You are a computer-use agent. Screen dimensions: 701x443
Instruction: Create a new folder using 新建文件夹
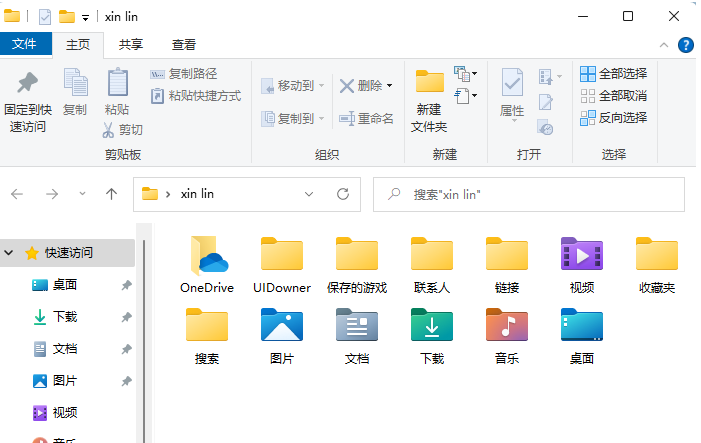[430, 100]
